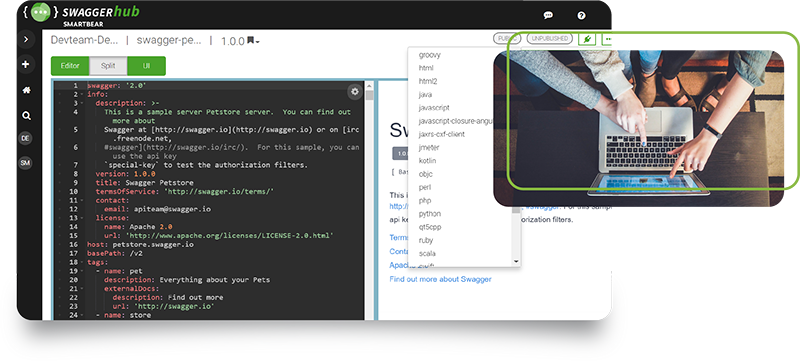
Task: Click the line 'description: Everything about your Pets'
Action: (187, 279)
